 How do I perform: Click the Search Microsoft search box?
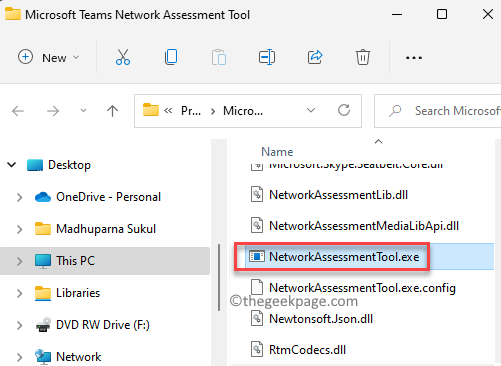[x=438, y=111]
